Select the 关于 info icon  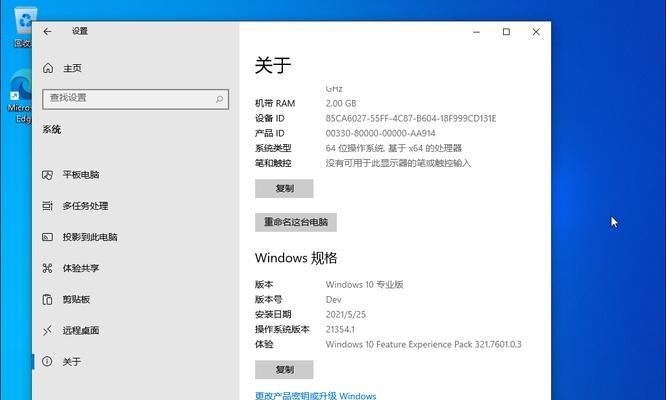(x=48, y=361)
